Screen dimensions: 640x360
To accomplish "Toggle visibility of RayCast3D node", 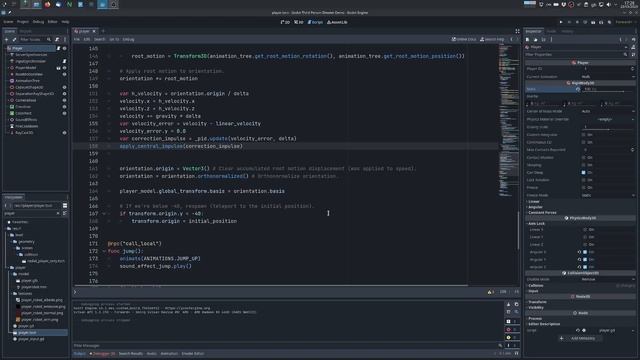I will click(x=64, y=133).
